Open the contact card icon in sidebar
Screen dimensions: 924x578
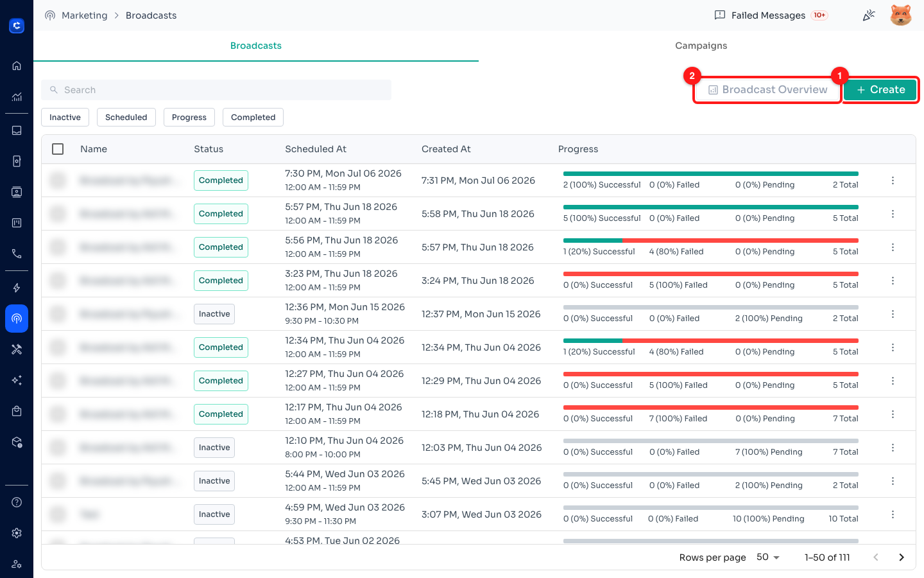click(17, 192)
